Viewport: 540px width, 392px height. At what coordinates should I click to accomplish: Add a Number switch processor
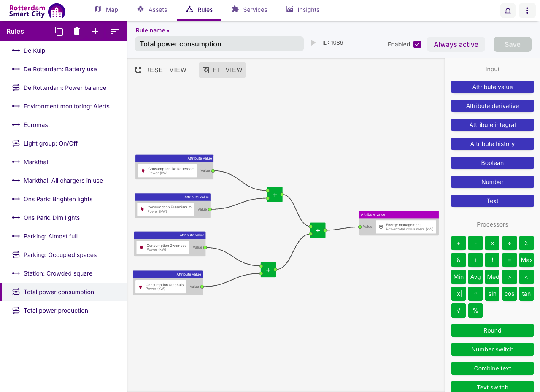pyautogui.click(x=492, y=349)
